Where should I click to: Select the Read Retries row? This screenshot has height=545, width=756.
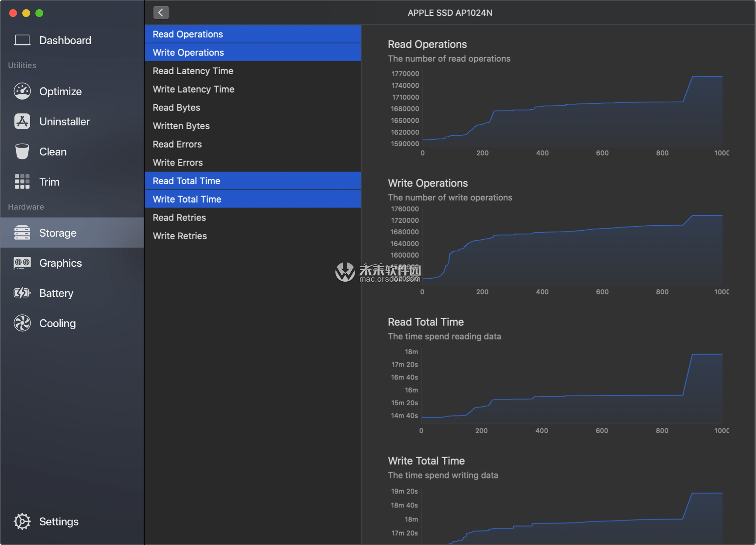click(253, 217)
